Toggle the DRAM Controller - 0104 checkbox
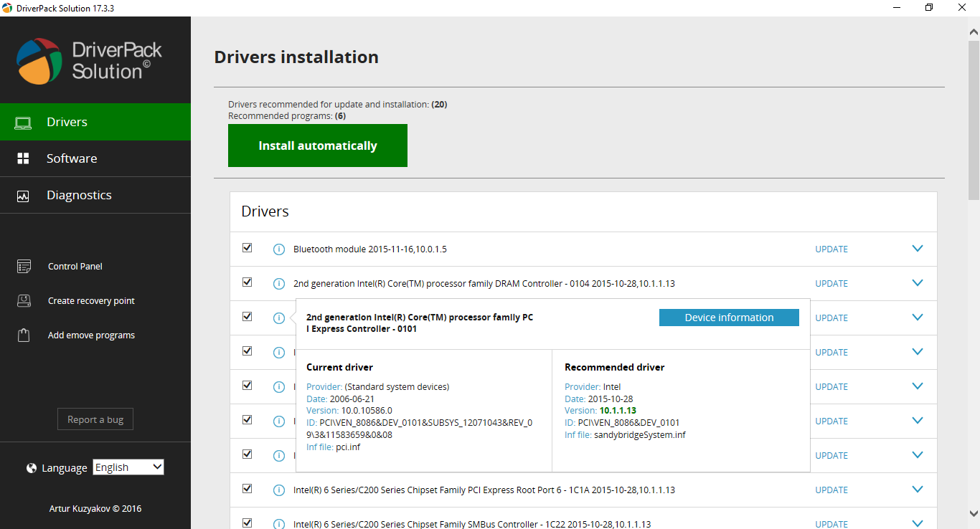Viewport: 980px width, 529px height. pos(248,282)
